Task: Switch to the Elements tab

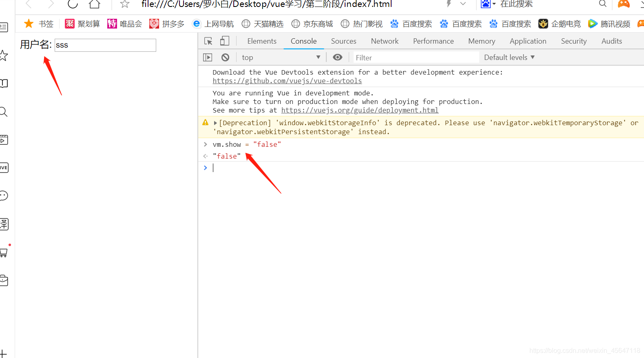Action: 262,41
